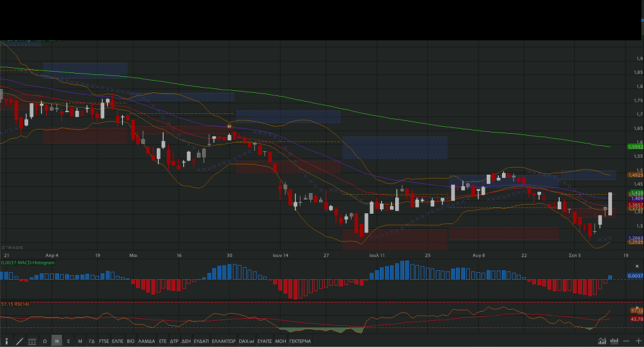The image size is (644, 347).
Task: Load the ΓΕΚΤΕΡΝΑ symbol chart
Action: pyautogui.click(x=300, y=341)
